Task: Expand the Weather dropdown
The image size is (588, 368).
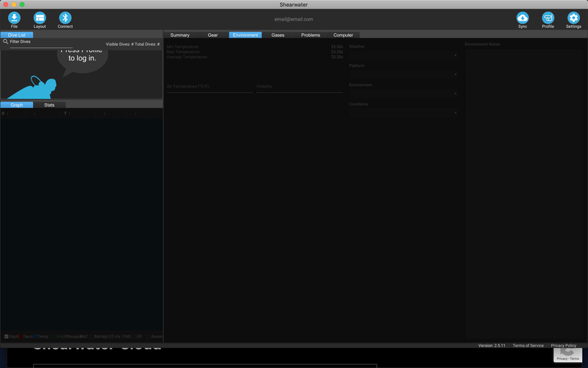Action: [403, 55]
